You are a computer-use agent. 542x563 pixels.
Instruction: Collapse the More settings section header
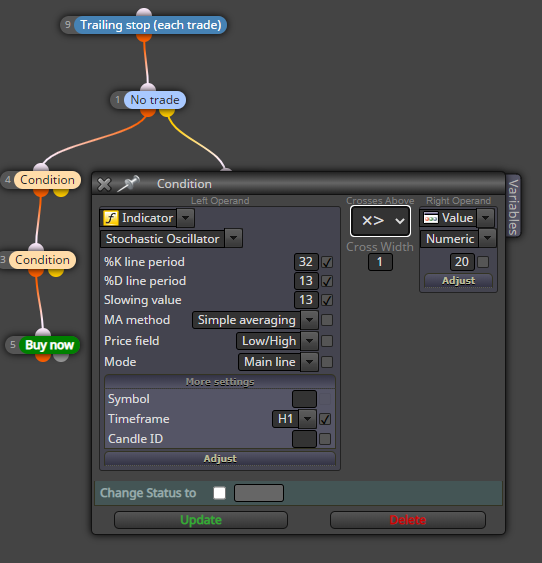point(220,382)
